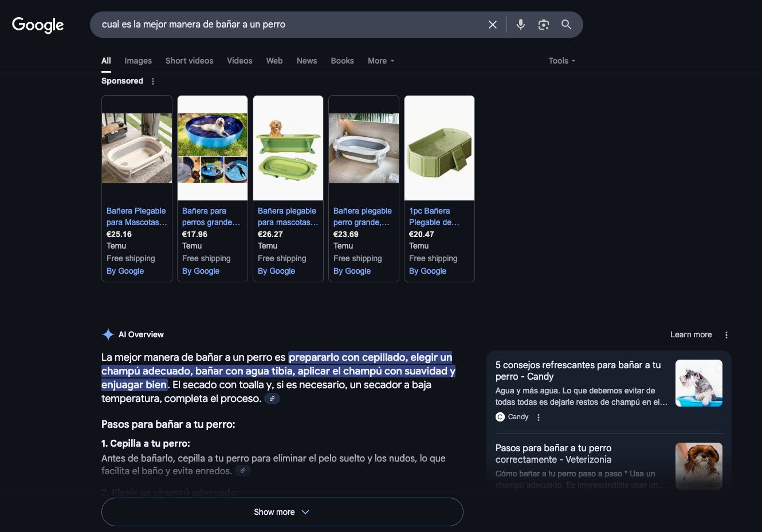Open the Tools dropdown
Screen dimensions: 762x532
click(x=561, y=61)
